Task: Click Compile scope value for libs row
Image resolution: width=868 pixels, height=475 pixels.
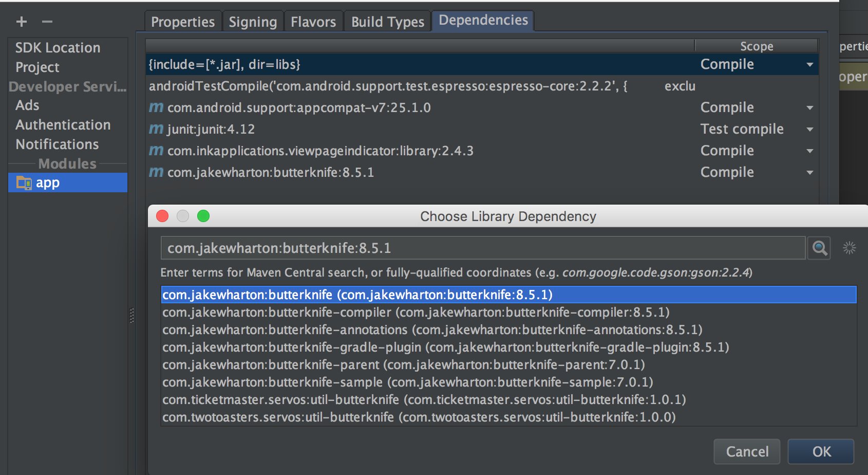Action: point(727,64)
